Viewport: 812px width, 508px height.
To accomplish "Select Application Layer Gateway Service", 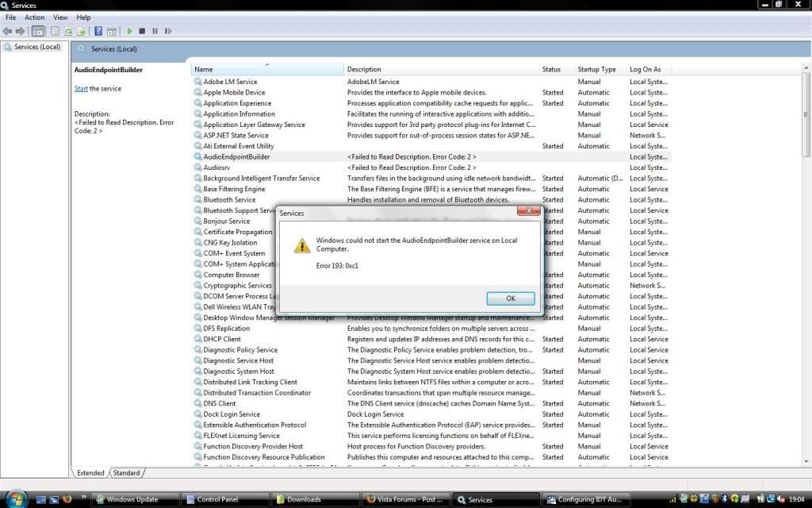I will click(254, 125).
